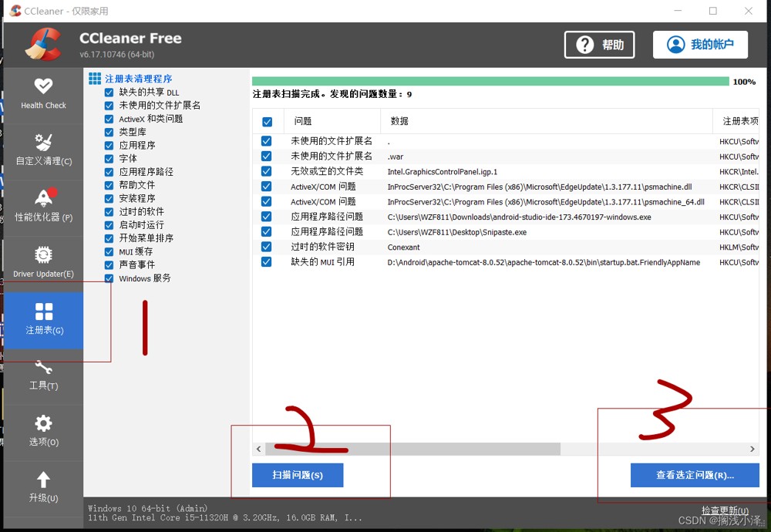The height and width of the screenshot is (532, 771).
Task: Toggle 帮助文件 checkbox
Action: tap(109, 185)
